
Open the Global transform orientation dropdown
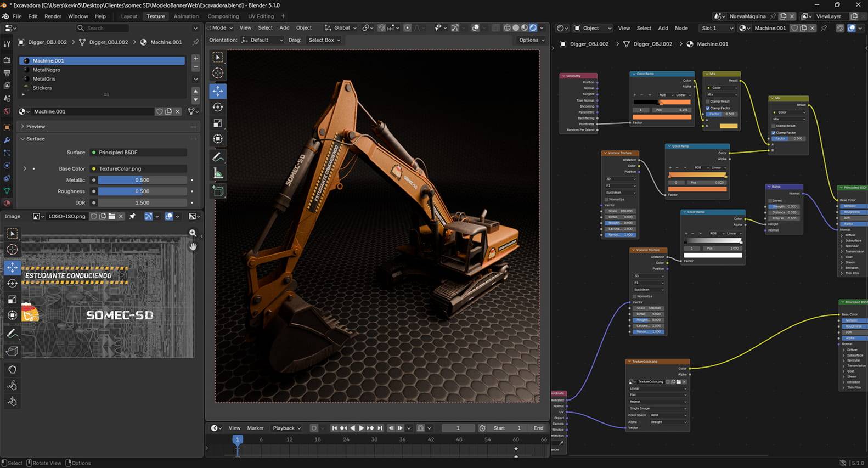coord(341,28)
